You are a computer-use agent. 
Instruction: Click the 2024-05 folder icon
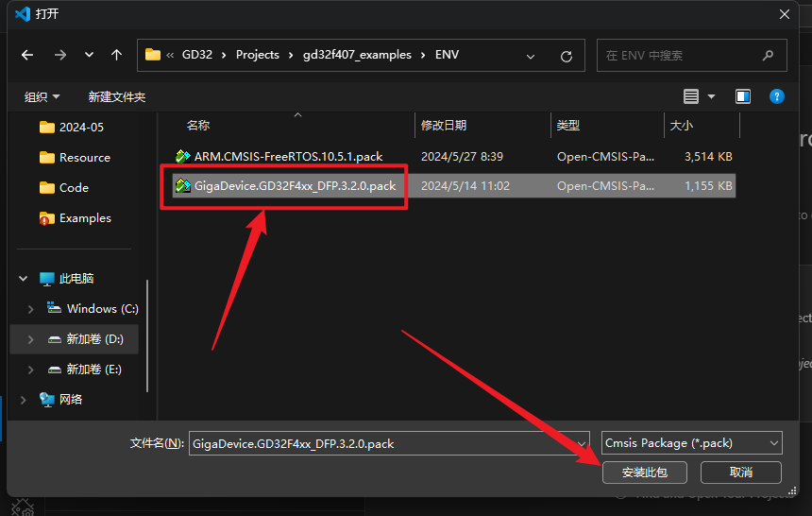[47, 127]
